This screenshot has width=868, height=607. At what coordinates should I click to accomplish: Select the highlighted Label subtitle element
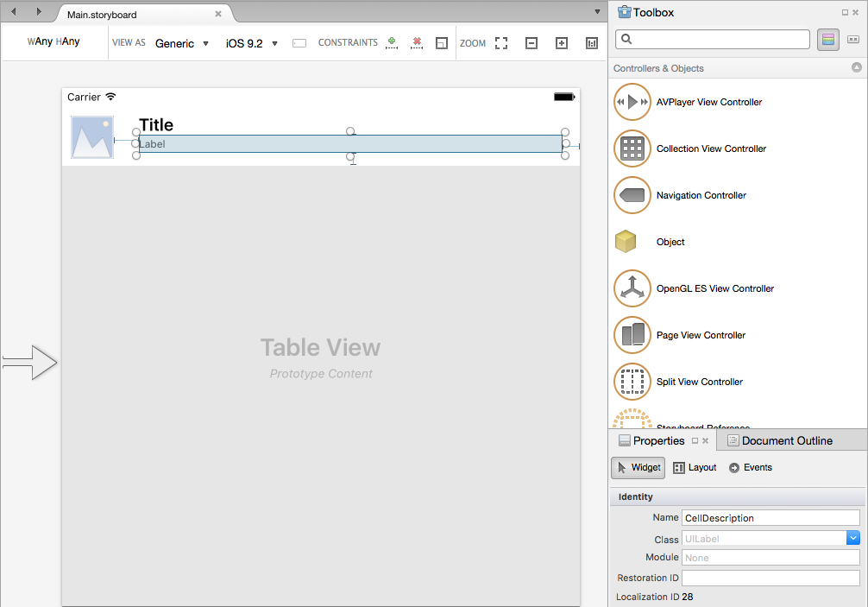click(350, 144)
